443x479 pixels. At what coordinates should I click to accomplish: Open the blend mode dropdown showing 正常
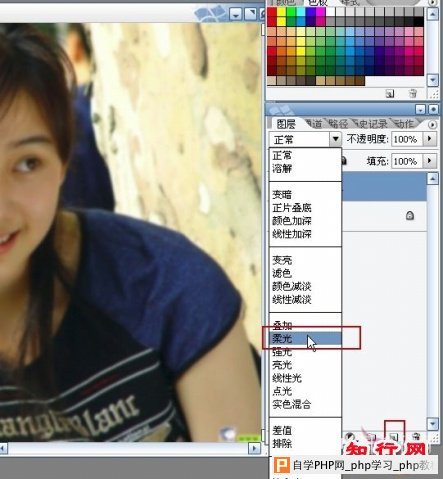[x=305, y=139]
